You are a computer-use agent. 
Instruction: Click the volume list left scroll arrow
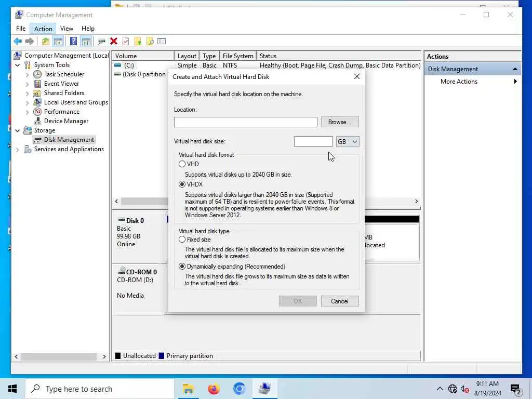(116, 202)
